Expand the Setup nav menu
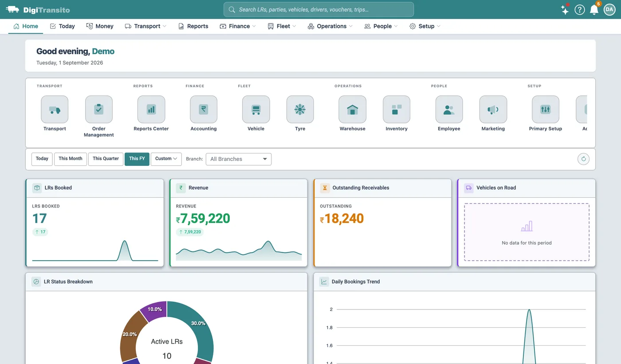Viewport: 621px width, 364px height. tap(425, 26)
